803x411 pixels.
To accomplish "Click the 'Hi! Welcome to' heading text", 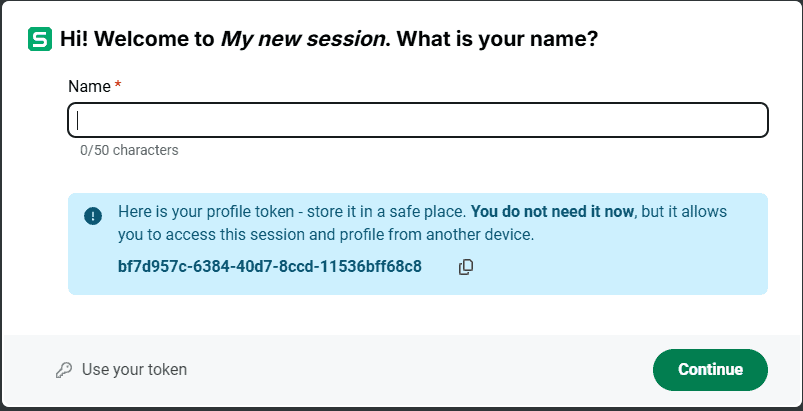I will pos(137,40).
